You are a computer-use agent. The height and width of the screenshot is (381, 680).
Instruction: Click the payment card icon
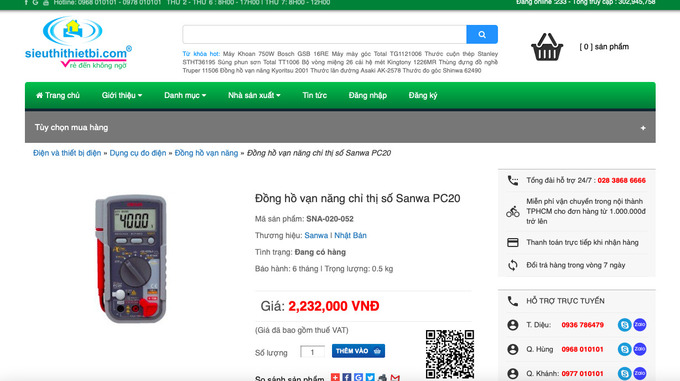[513, 242]
